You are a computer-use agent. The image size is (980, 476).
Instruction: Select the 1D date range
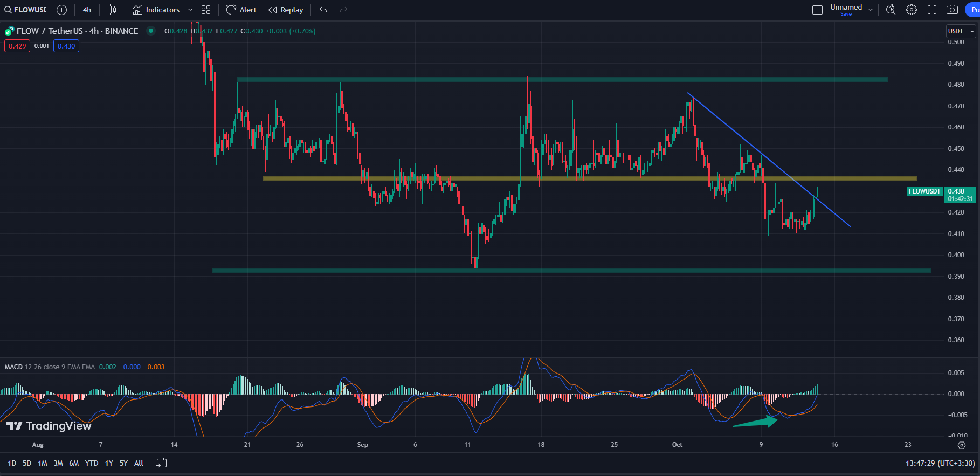coord(12,463)
